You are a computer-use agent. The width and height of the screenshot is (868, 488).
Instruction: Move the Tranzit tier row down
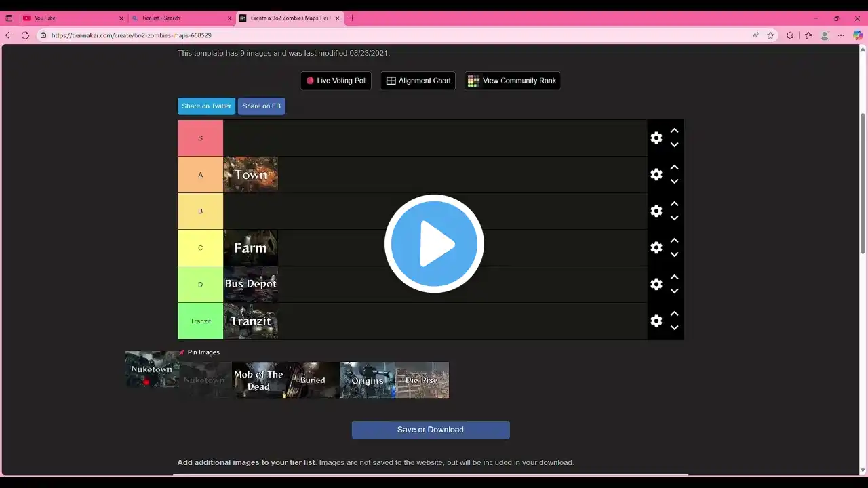point(674,327)
